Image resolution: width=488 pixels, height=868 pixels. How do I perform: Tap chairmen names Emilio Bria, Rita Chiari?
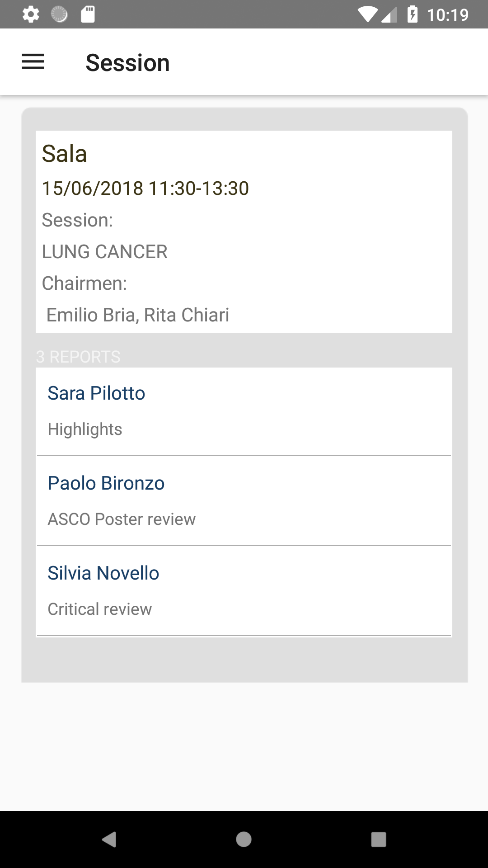tap(137, 315)
